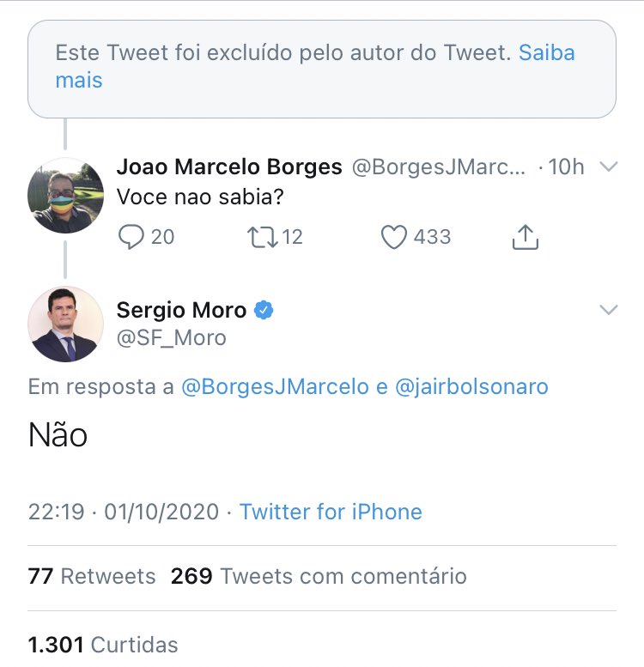View 269 Tweets com comentário
This screenshot has height=667, width=644.
(319, 576)
